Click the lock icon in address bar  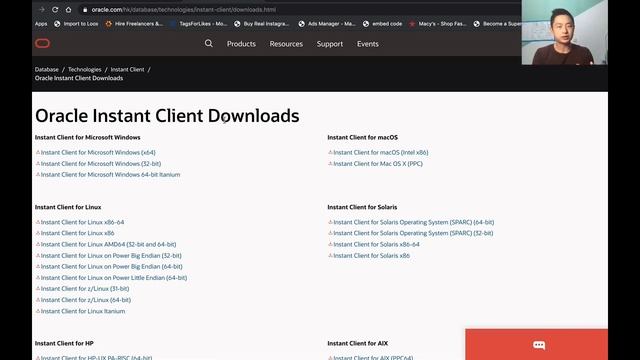(85, 9)
